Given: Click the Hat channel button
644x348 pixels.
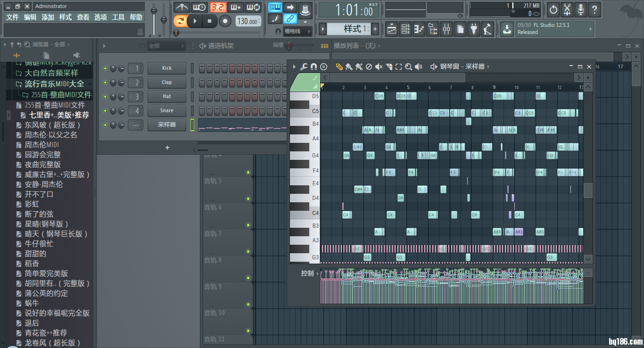Looking at the screenshot, I should 167,97.
